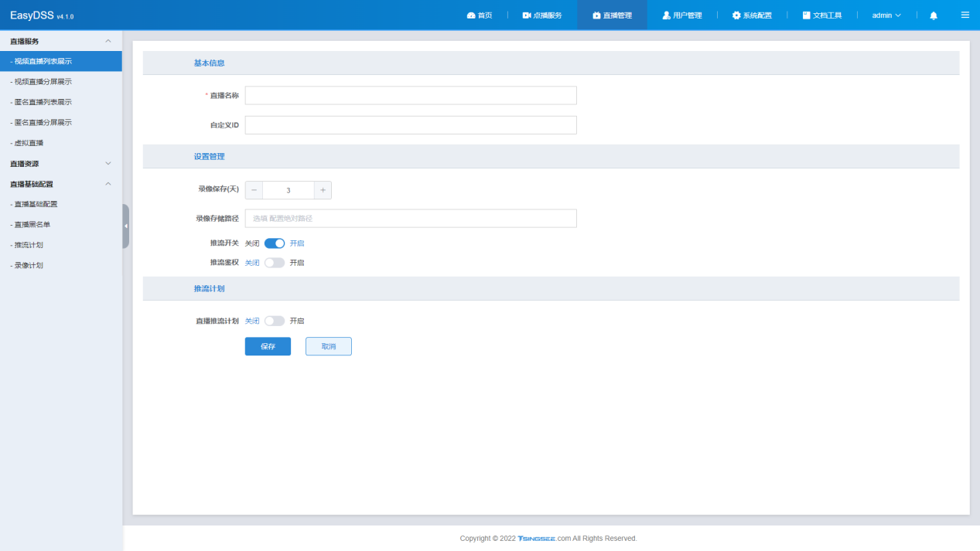Click the home icon beside 首页
Viewport: 980px width, 551px height.
pyautogui.click(x=471, y=15)
